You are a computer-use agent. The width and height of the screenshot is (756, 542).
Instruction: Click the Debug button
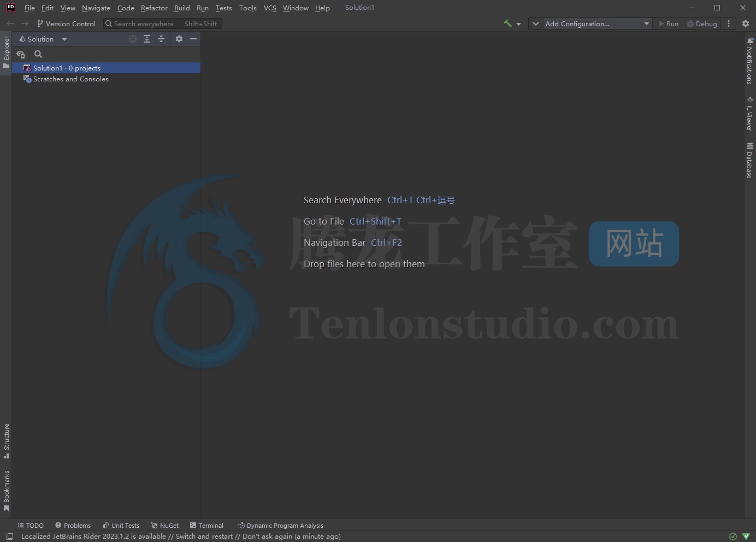click(x=702, y=23)
